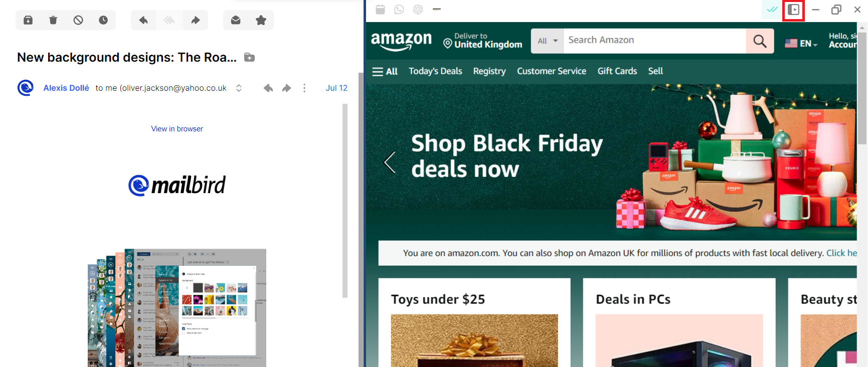
Task: Toggle the app side panel button
Action: 793,10
